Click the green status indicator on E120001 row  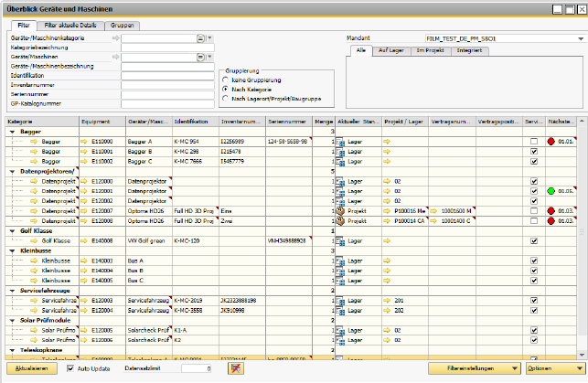pos(551,191)
